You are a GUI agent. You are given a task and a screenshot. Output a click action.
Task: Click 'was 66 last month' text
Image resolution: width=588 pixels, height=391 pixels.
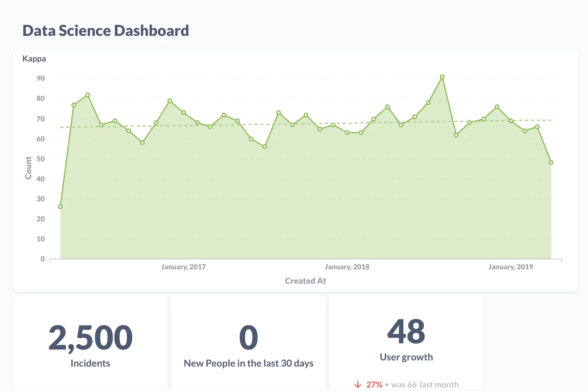425,384
